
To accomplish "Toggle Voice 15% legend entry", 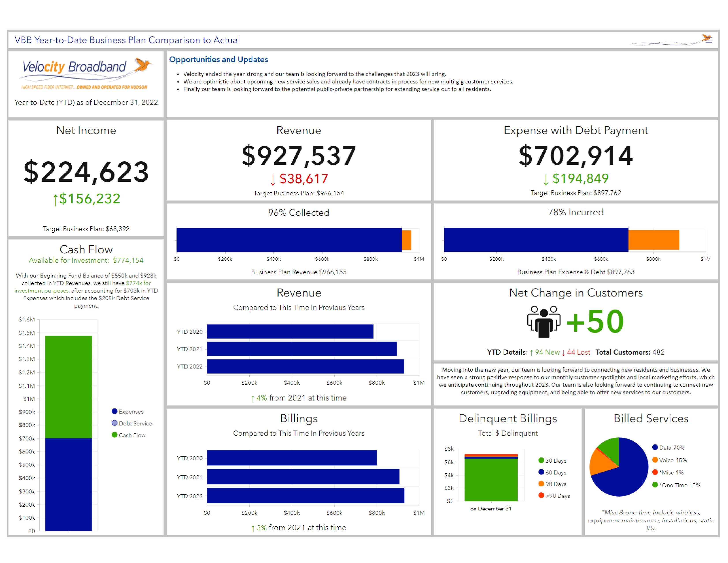I will coord(669,460).
